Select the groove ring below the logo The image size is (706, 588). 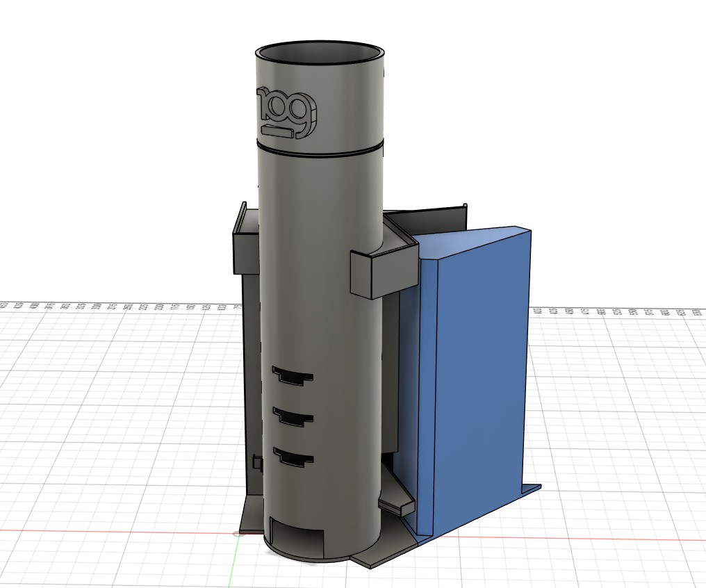(320, 149)
